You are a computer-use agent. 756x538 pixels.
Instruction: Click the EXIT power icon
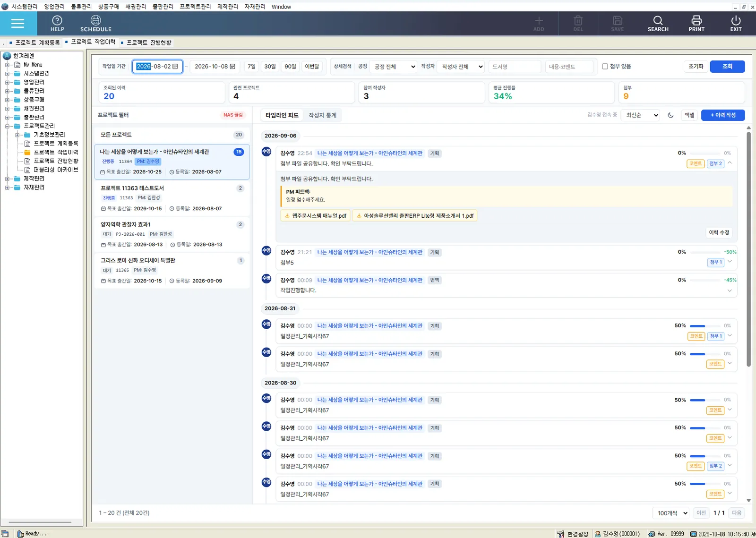pyautogui.click(x=736, y=24)
